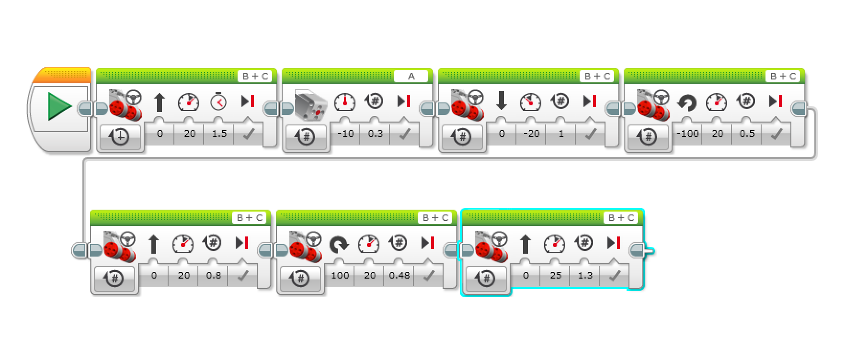Edit the seconds value 1.5 field
The height and width of the screenshot is (359, 868).
(219, 134)
